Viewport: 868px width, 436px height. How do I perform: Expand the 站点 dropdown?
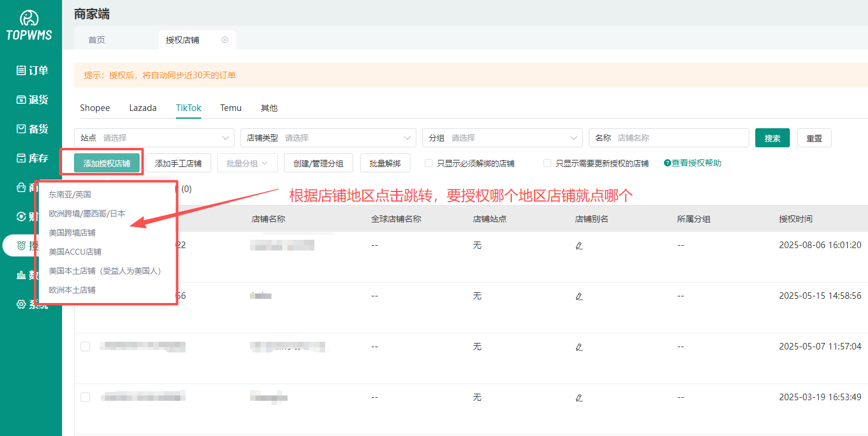pyautogui.click(x=154, y=138)
